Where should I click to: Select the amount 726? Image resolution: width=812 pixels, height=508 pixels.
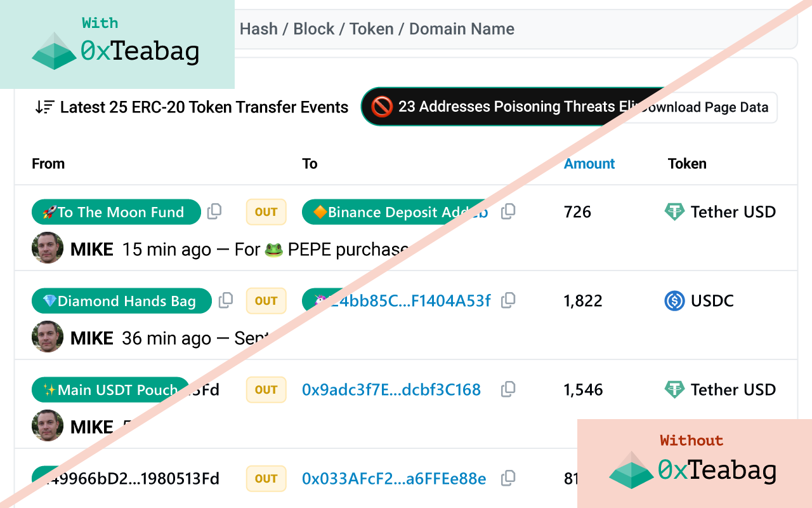(x=577, y=211)
